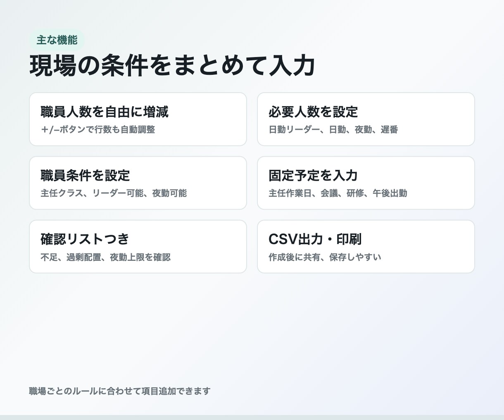The width and height of the screenshot is (504, 420).
Task: Select the heading 現場の条件をまとめて入力
Action: [172, 66]
